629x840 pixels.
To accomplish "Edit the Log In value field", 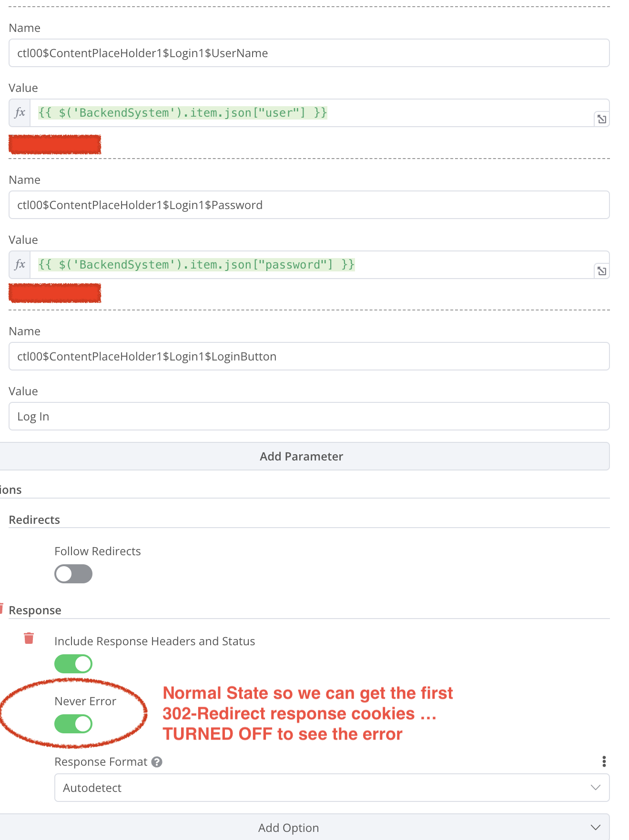I will click(x=309, y=416).
